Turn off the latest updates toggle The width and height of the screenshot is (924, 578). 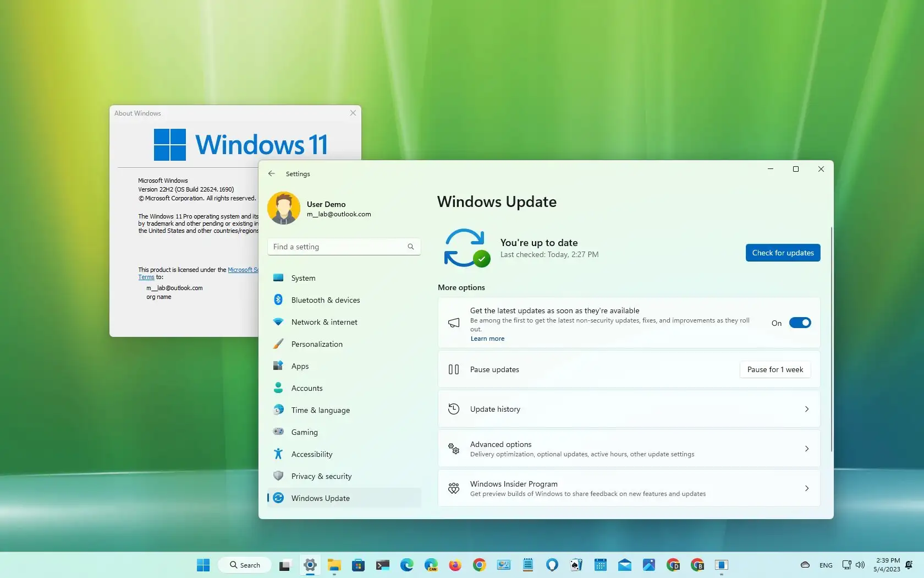(x=800, y=323)
